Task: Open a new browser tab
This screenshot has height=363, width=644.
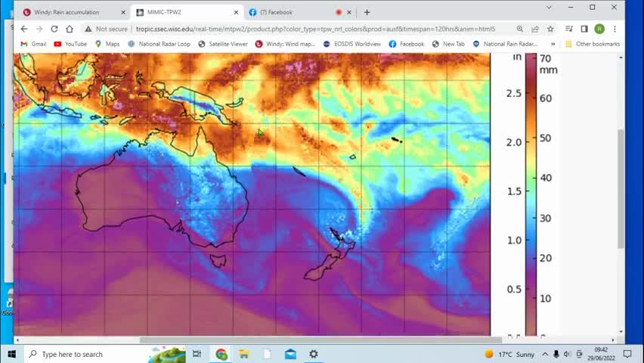Action: click(x=367, y=12)
